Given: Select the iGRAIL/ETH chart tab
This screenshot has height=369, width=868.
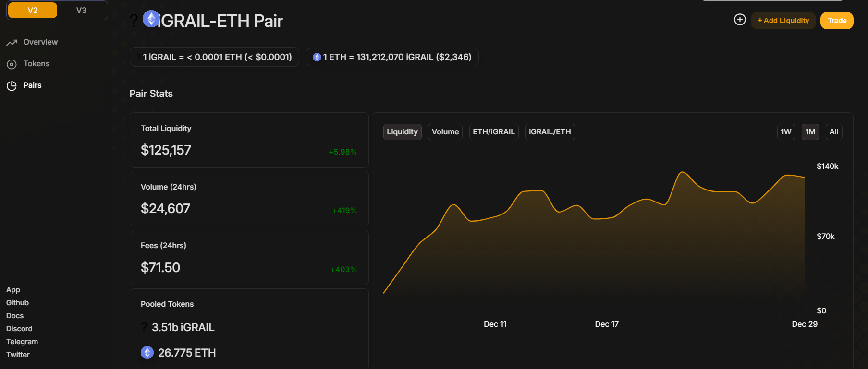Looking at the screenshot, I should [550, 132].
